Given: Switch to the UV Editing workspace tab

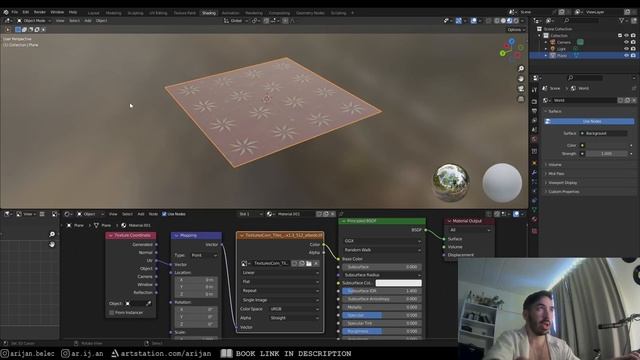Looking at the screenshot, I should click(x=158, y=13).
